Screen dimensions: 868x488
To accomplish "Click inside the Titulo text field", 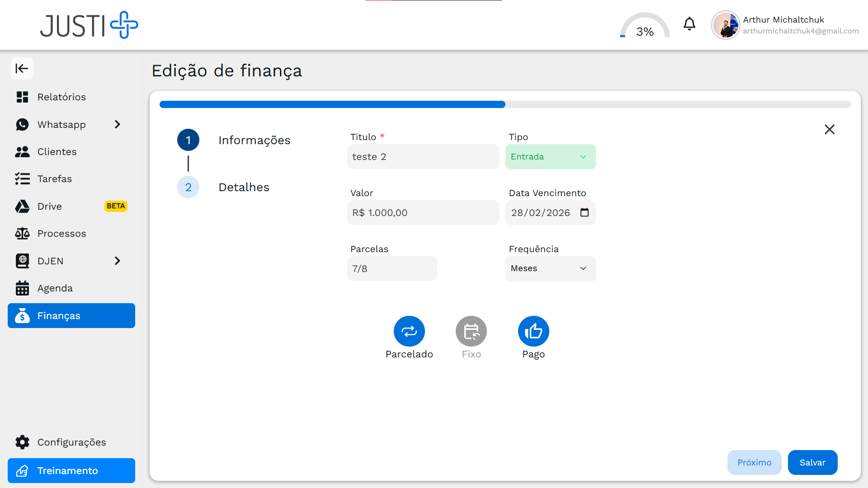I will tap(423, 156).
